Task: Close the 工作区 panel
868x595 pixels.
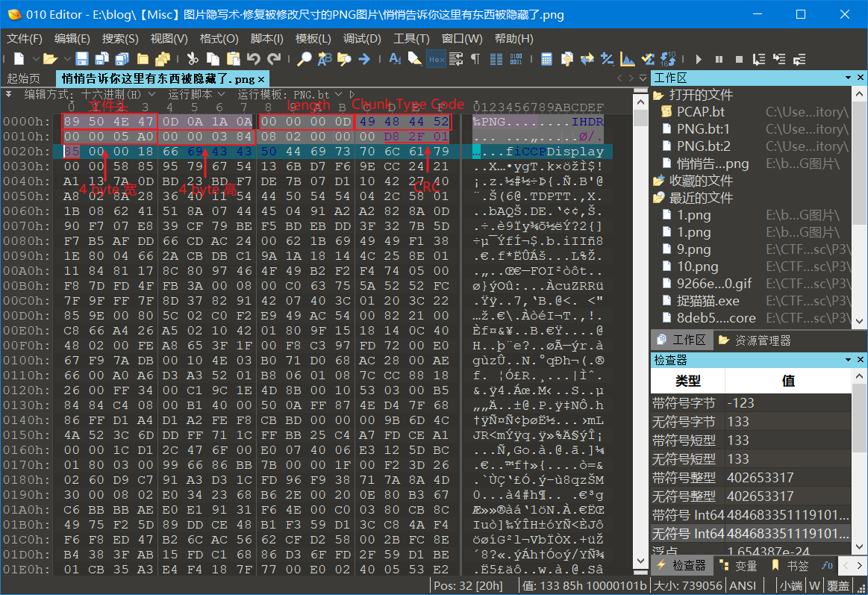Action: [861, 78]
